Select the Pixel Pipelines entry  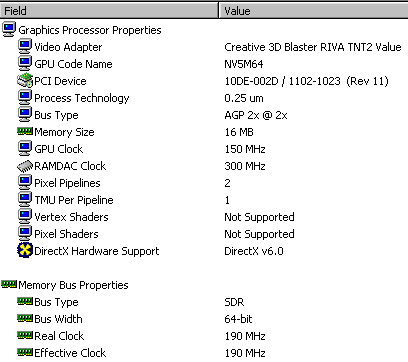point(204,183)
